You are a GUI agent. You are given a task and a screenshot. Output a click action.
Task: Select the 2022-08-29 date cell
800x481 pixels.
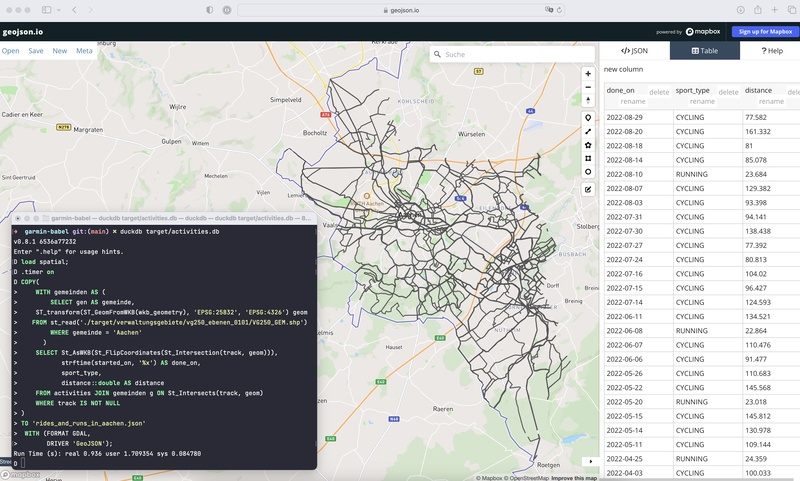(639, 117)
